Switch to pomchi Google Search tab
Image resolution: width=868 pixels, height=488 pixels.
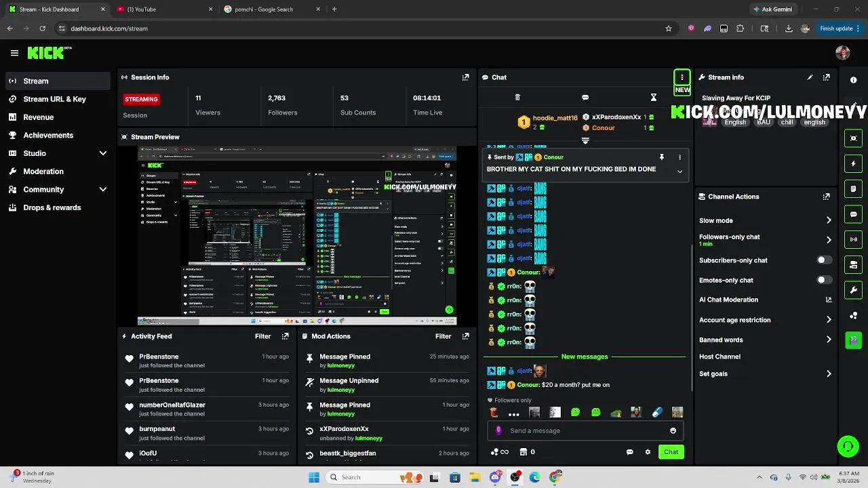tap(271, 9)
